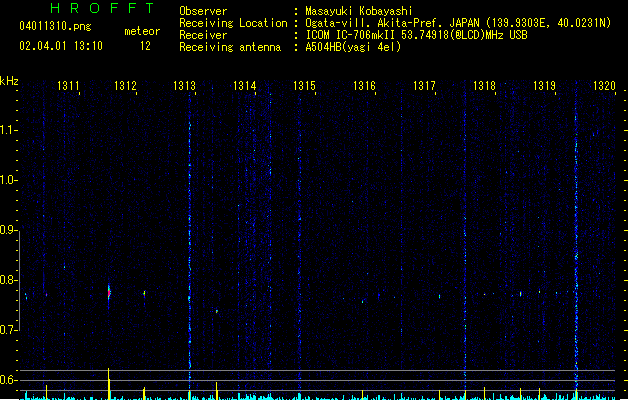629x400 pixels.
Task: Click the 1316 time axis marker
Action: click(364, 85)
